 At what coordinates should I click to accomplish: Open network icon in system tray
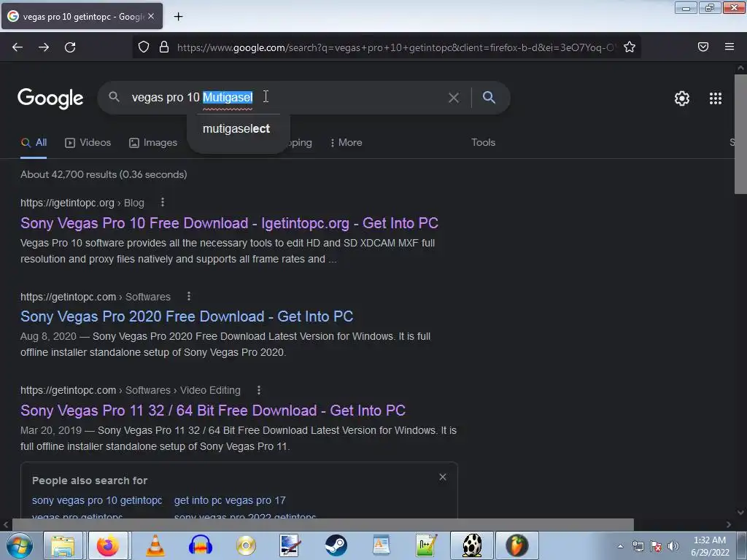(x=638, y=546)
